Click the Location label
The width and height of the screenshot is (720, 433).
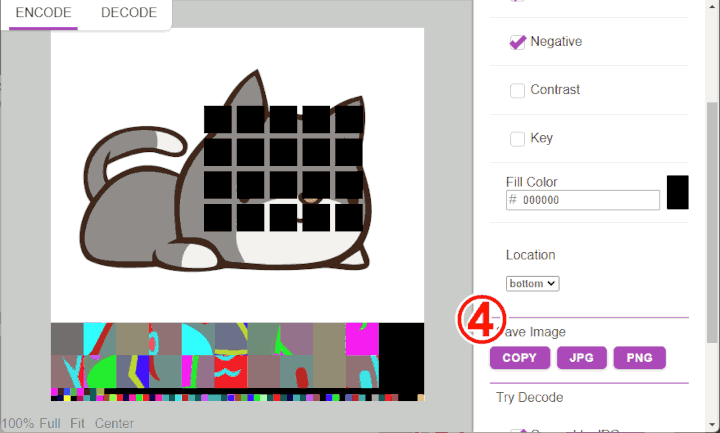click(530, 255)
